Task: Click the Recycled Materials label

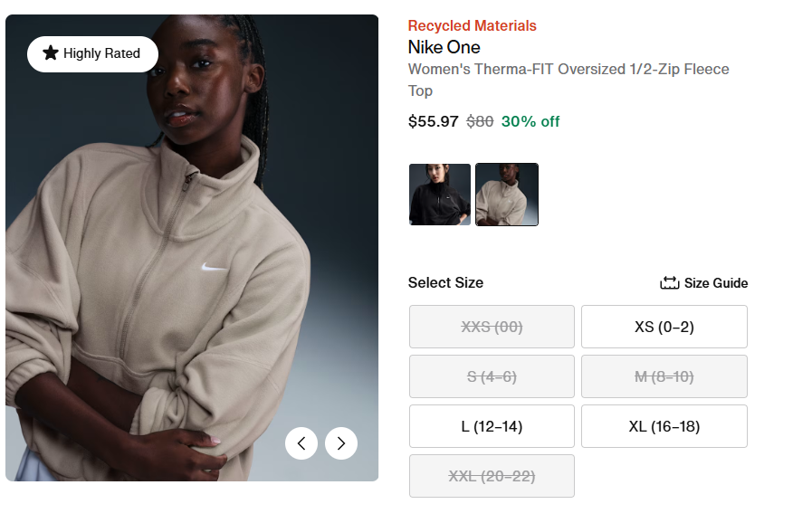Action: click(x=472, y=26)
